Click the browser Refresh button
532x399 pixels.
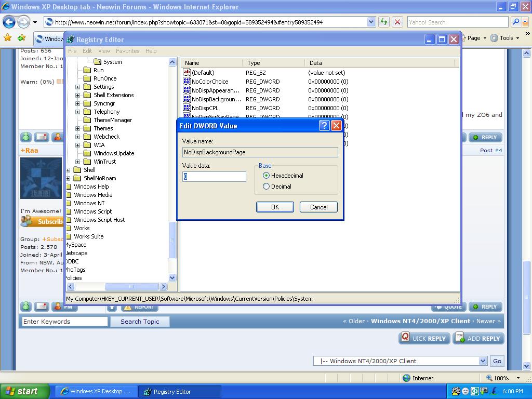384,22
